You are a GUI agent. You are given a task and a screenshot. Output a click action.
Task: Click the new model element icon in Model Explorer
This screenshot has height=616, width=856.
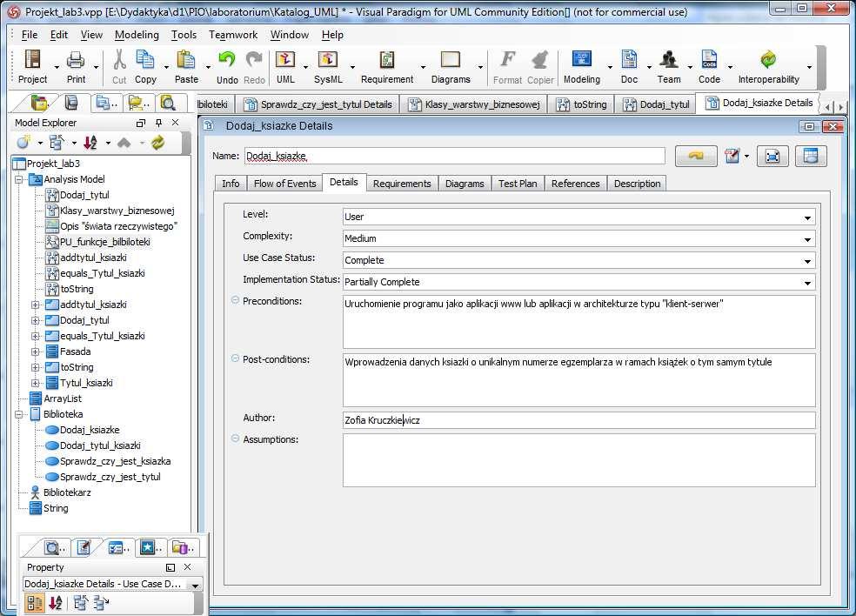click(x=23, y=143)
